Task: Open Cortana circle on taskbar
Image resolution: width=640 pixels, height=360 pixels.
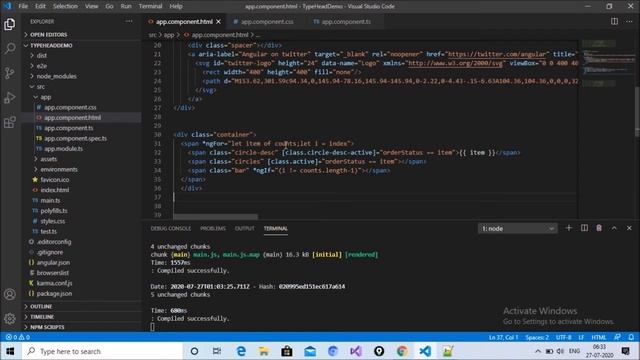Action: pyautogui.click(x=194, y=351)
